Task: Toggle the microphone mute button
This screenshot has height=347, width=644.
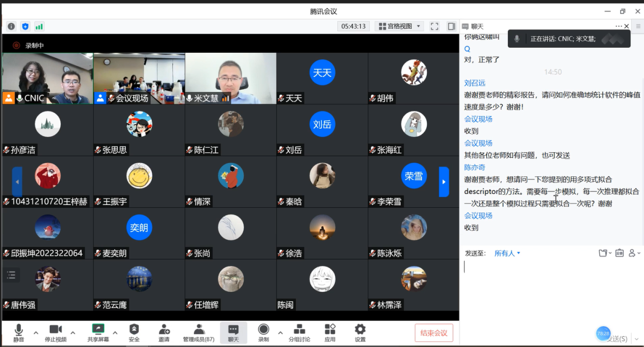Action: (19, 333)
